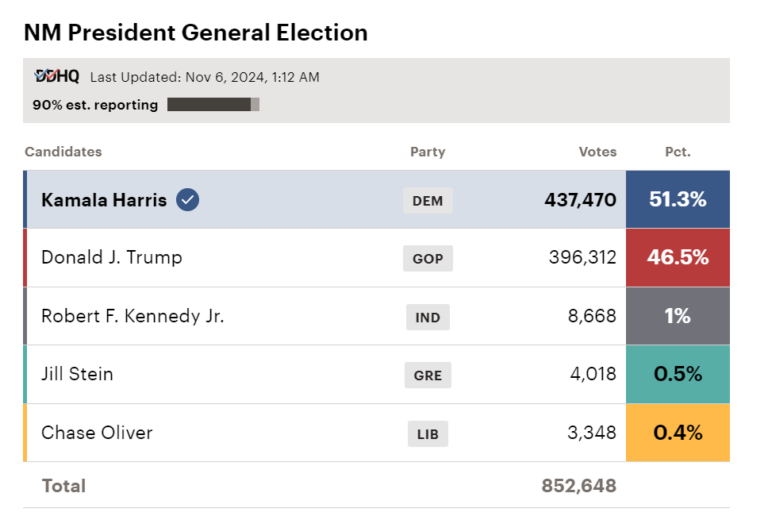The height and width of the screenshot is (520, 768).
Task: Click the LIB party badge
Action: pos(428,434)
